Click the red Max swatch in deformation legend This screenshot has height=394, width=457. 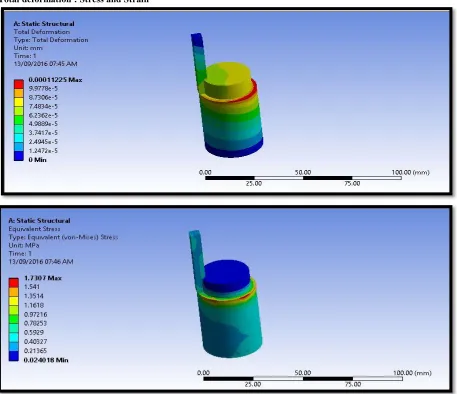click(19, 84)
